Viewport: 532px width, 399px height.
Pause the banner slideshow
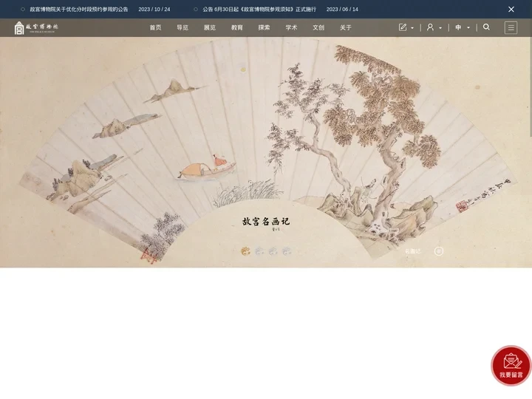[x=439, y=251]
